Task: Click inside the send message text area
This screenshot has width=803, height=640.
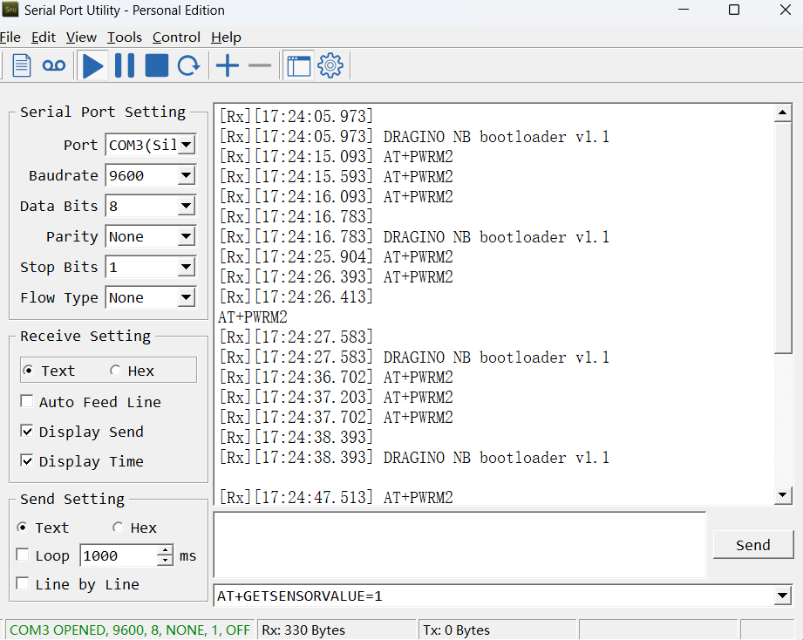Action: (459, 545)
